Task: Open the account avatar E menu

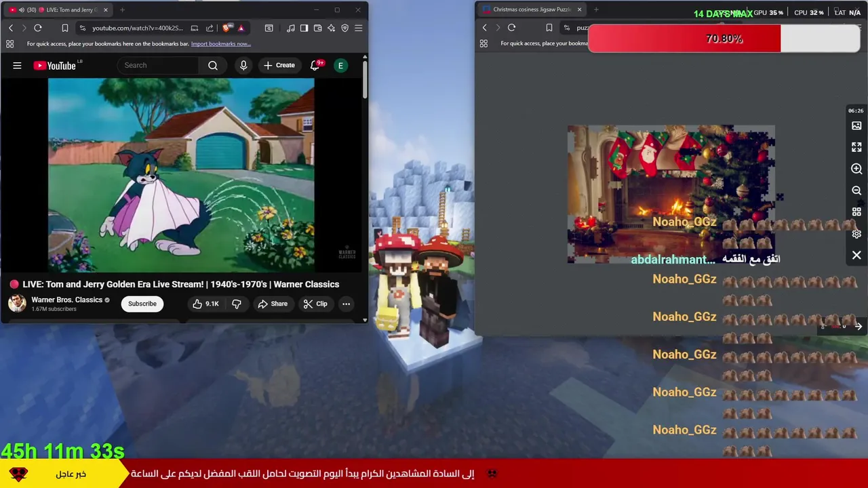Action: click(x=341, y=65)
